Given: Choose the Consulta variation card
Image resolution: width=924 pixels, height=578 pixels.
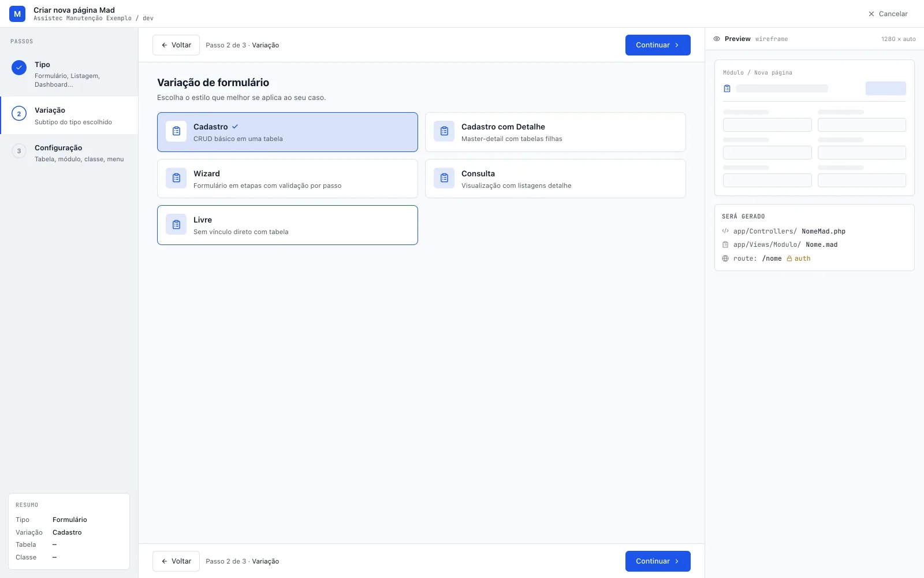Looking at the screenshot, I should click(x=556, y=179).
